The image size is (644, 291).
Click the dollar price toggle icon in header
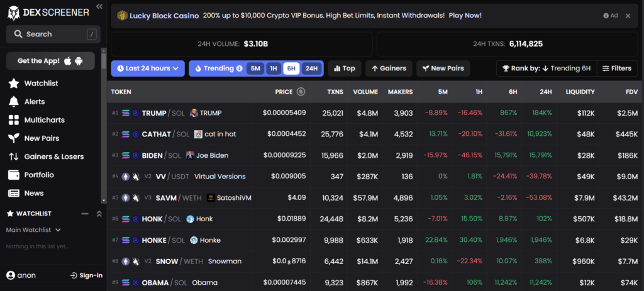pos(301,92)
